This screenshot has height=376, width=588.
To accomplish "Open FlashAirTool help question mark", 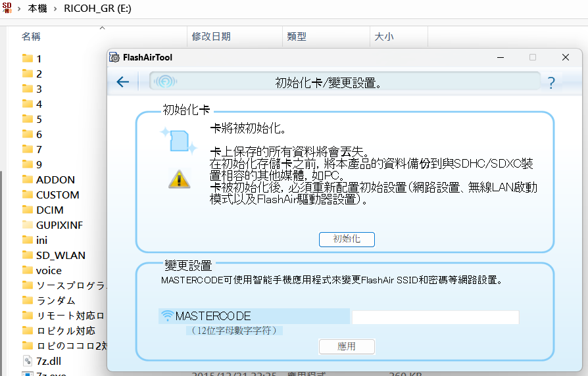I will [551, 82].
